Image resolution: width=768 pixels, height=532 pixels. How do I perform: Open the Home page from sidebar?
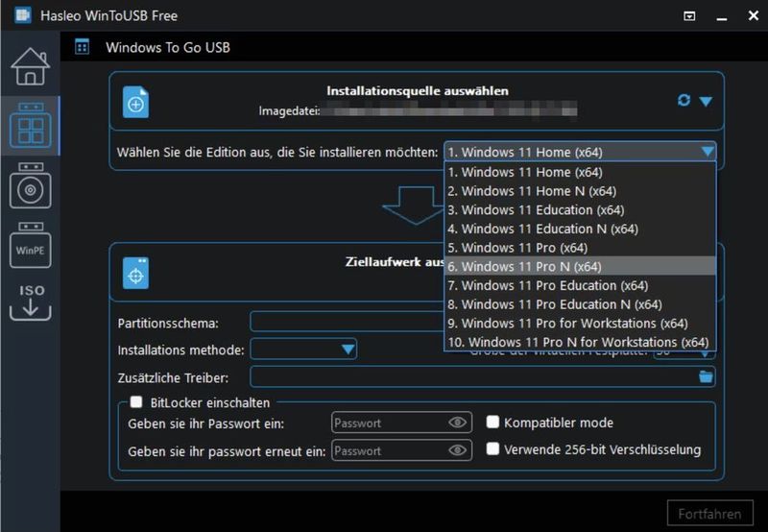[31, 66]
